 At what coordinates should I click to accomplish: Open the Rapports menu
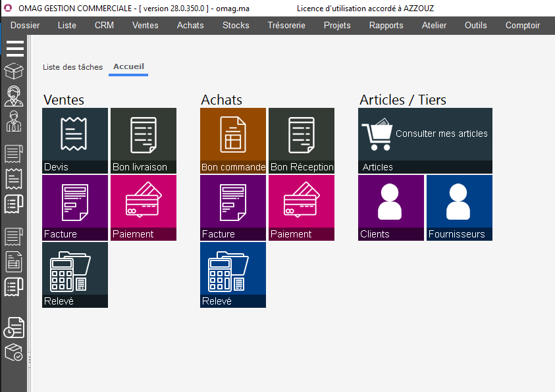[x=386, y=26]
